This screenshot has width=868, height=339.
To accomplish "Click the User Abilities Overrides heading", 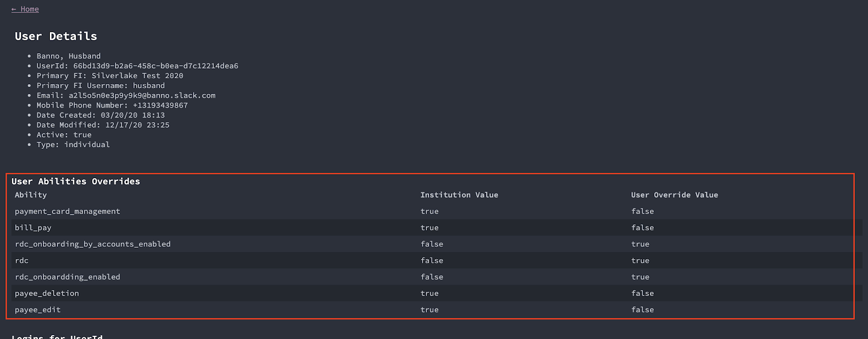I will tap(75, 181).
